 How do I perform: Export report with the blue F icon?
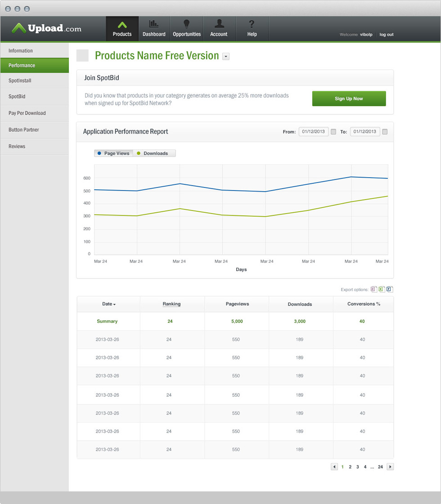[389, 290]
